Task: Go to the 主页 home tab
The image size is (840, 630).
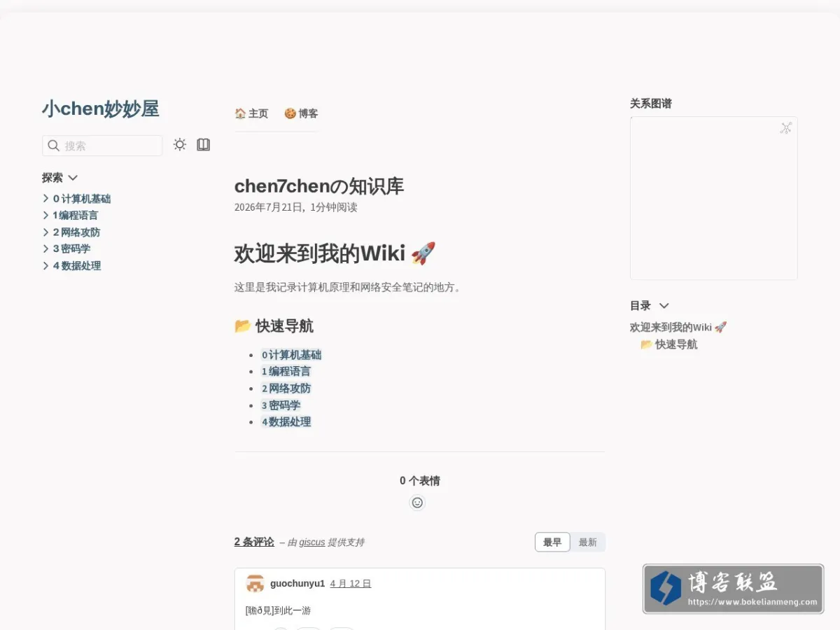Action: [251, 113]
